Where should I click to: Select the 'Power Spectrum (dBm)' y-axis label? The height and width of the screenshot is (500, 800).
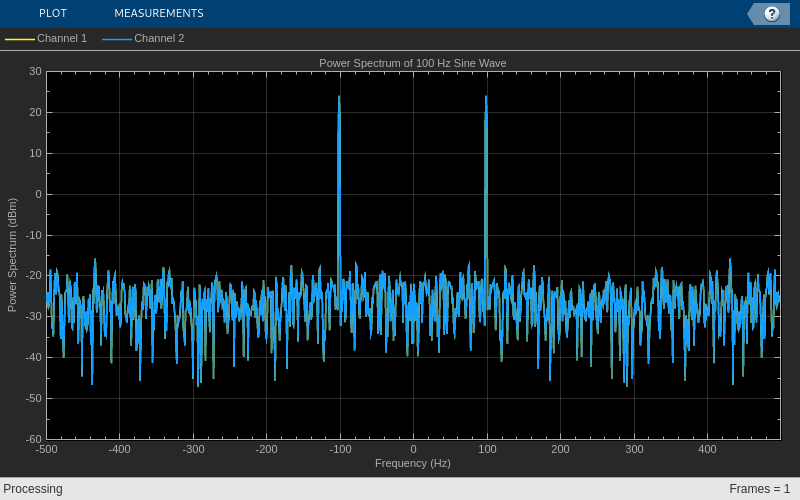click(x=12, y=255)
